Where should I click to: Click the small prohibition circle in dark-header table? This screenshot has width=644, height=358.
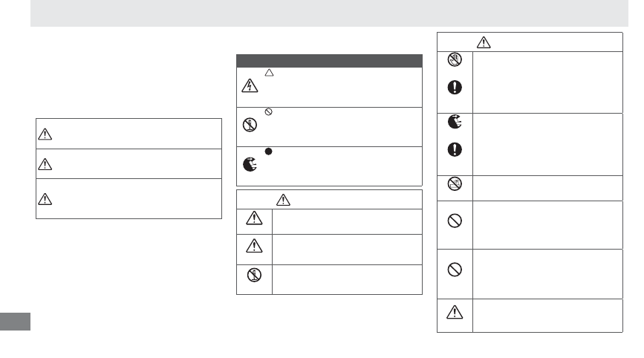[269, 111]
